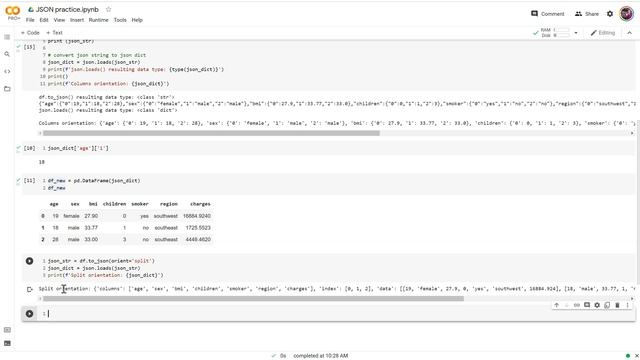Open the Comment panel button
This screenshot has height=360, width=640.
tap(547, 13)
